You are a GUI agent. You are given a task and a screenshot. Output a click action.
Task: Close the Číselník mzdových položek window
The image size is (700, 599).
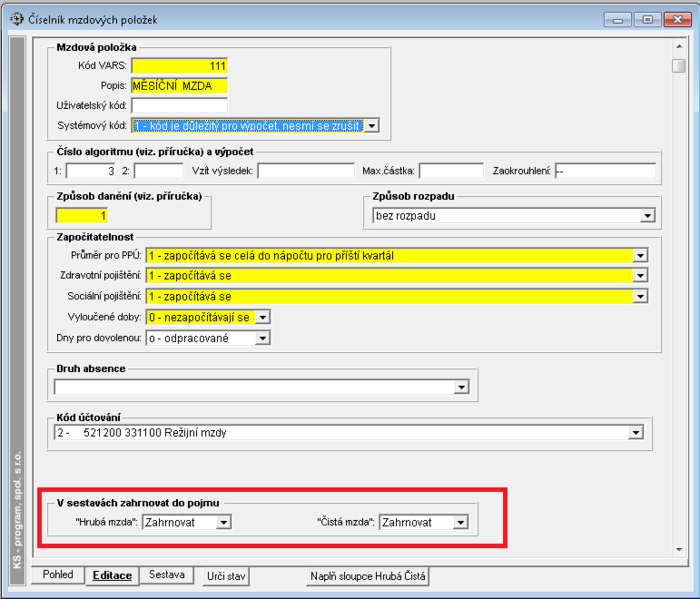(677, 20)
